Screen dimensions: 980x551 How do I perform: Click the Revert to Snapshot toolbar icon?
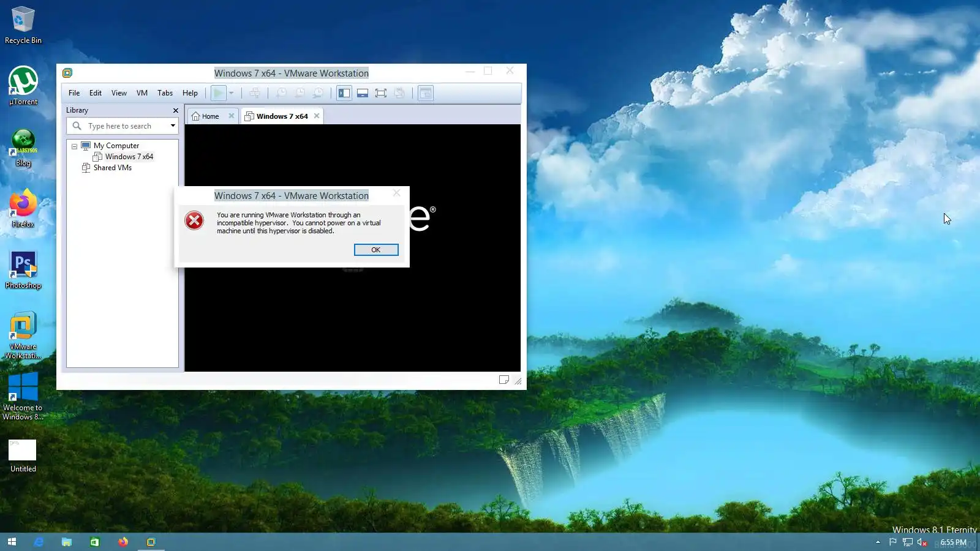click(300, 93)
